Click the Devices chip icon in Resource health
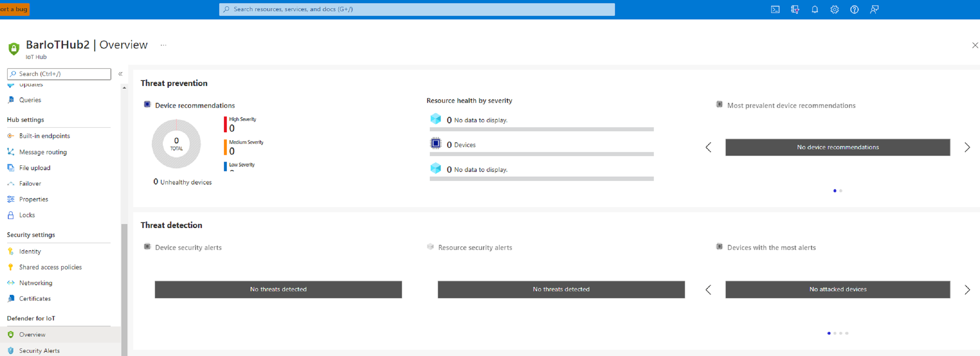Viewport: 980px width, 356px height. (436, 143)
